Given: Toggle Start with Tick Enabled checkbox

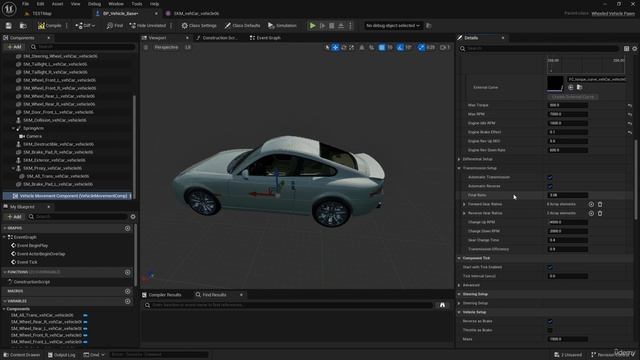Looking at the screenshot, I should pyautogui.click(x=550, y=267).
